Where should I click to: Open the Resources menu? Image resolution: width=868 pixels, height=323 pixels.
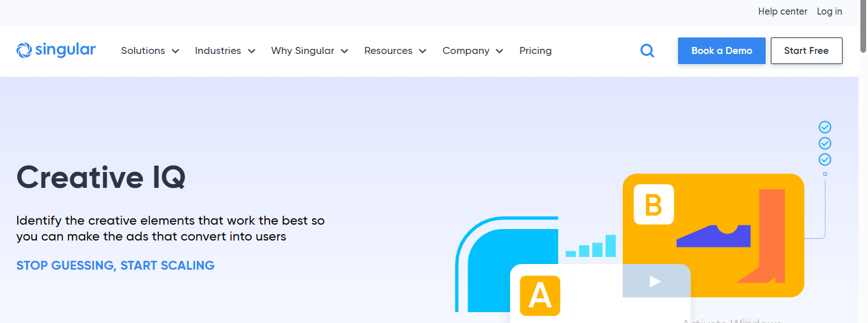point(395,51)
